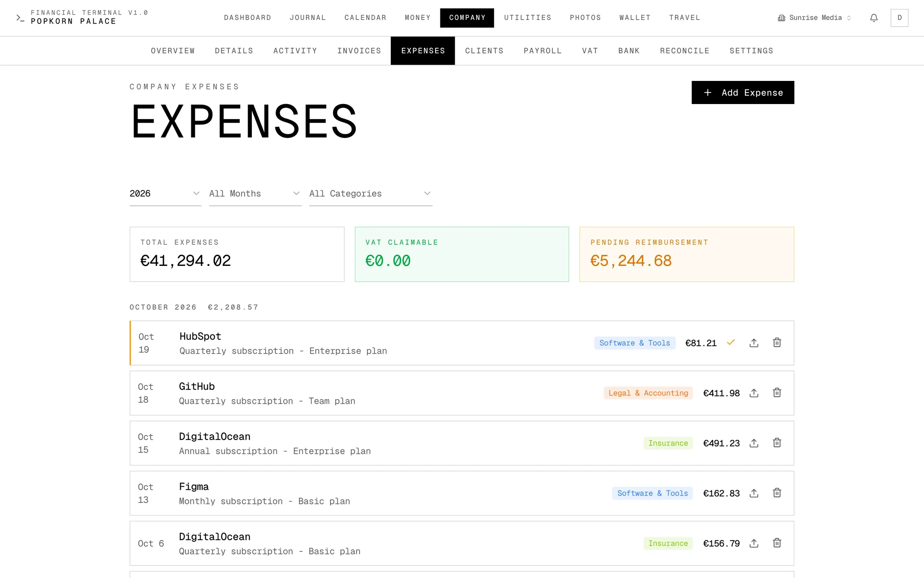Switch to the Invoices tab
924x578 pixels.
point(359,51)
